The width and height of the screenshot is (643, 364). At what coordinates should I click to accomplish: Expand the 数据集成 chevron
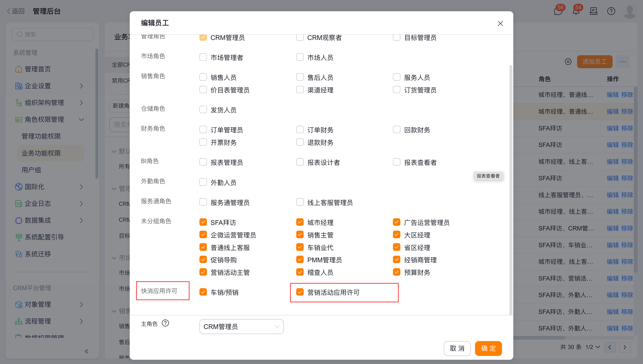81,220
